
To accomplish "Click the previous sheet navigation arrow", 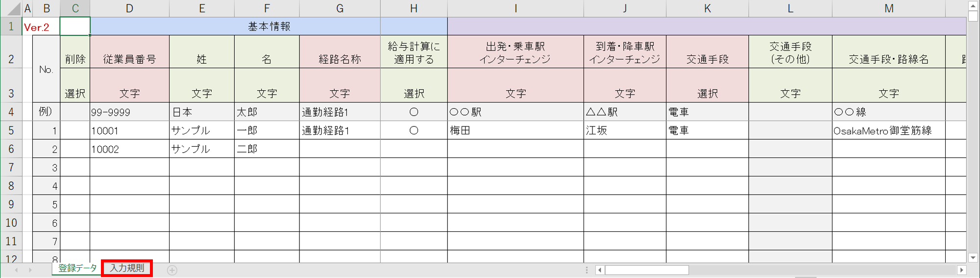I will (16, 270).
